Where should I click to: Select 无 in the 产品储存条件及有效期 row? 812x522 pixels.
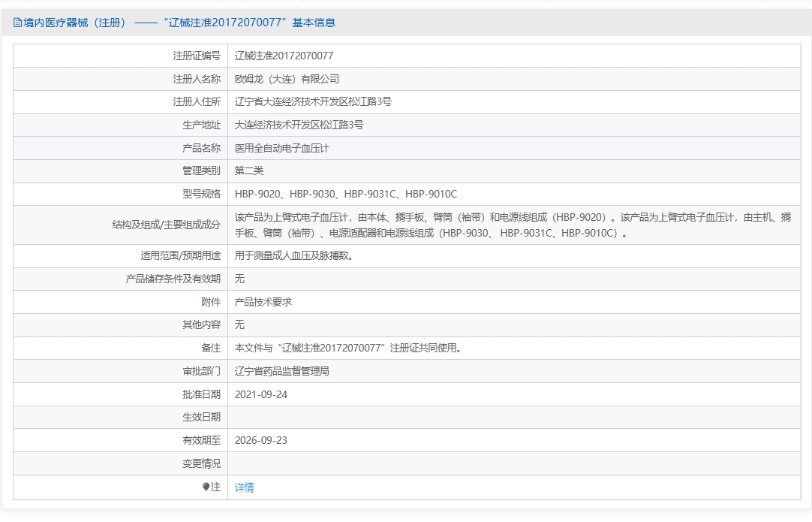point(239,279)
